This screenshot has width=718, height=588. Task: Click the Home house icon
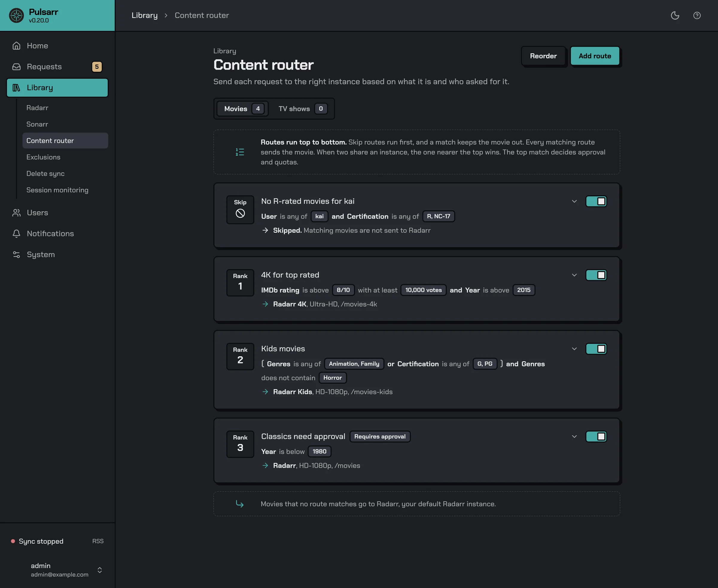[x=16, y=46]
